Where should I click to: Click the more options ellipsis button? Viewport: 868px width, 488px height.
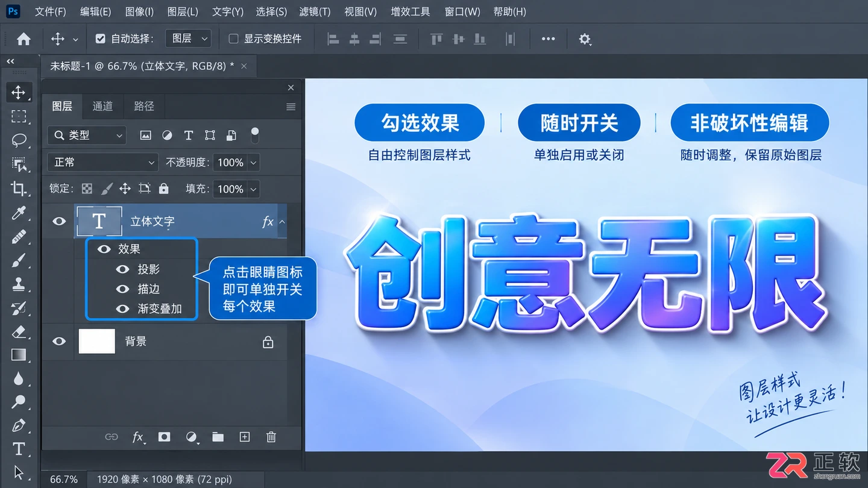pos(548,39)
